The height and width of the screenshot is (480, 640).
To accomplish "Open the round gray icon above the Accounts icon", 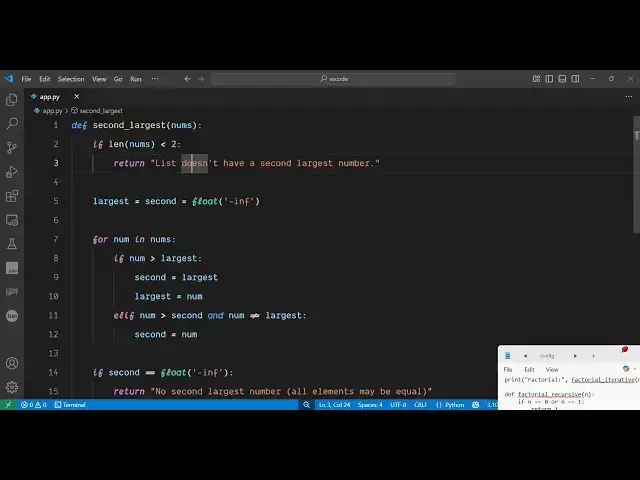I will [x=12, y=316].
